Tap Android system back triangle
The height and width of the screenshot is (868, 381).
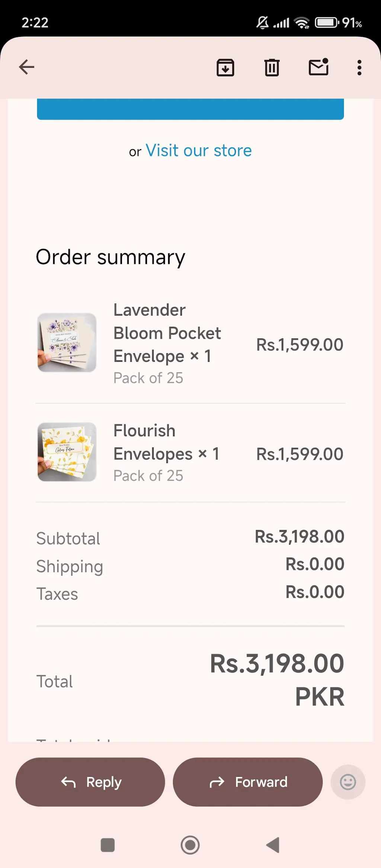click(x=273, y=845)
